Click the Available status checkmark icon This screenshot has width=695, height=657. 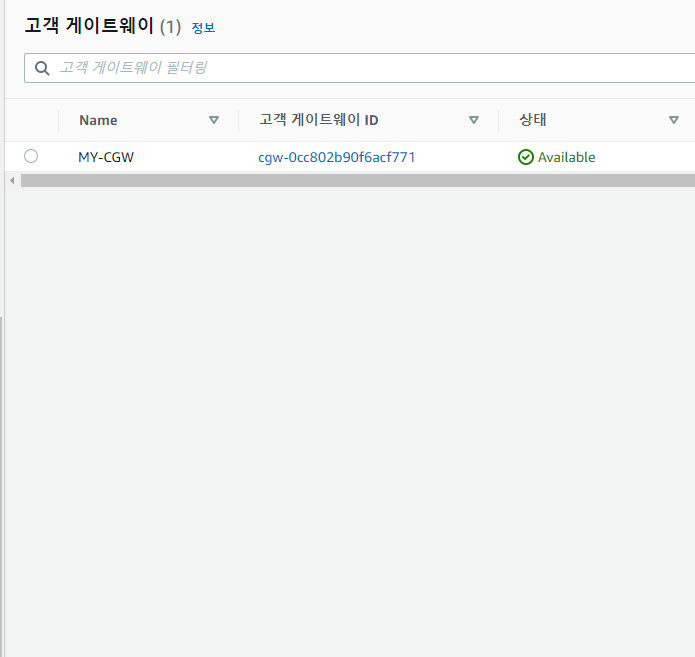coord(526,157)
